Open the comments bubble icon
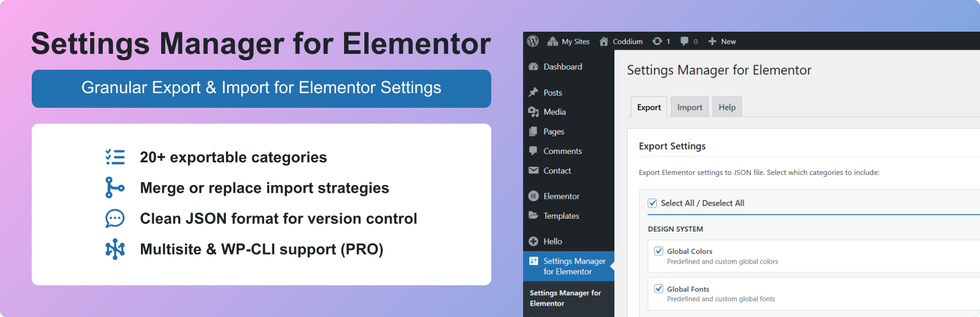The height and width of the screenshot is (317, 980). pos(684,41)
